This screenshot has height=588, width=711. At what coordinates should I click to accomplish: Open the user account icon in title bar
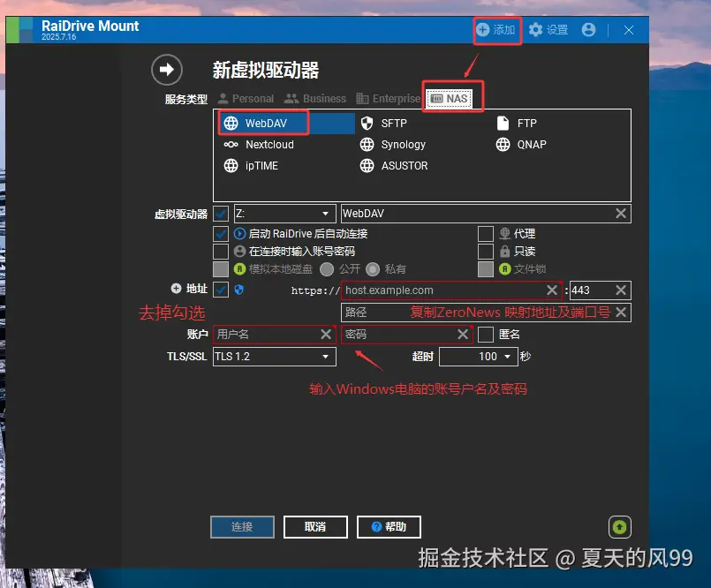pos(588,30)
